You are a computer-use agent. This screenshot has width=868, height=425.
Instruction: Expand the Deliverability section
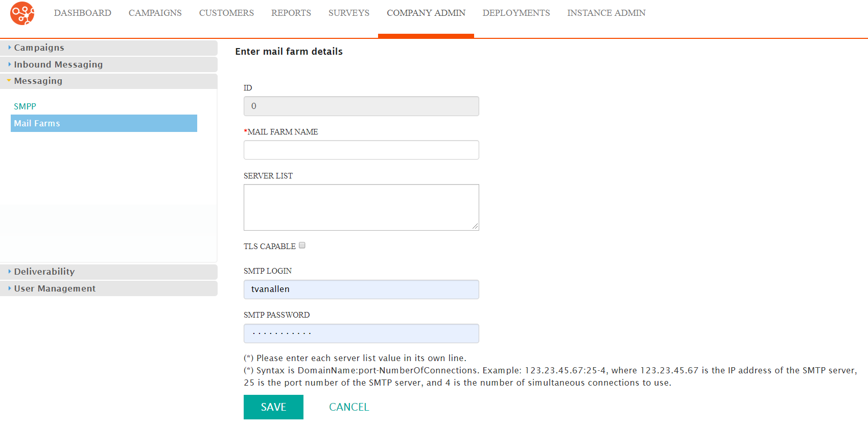[109, 272]
